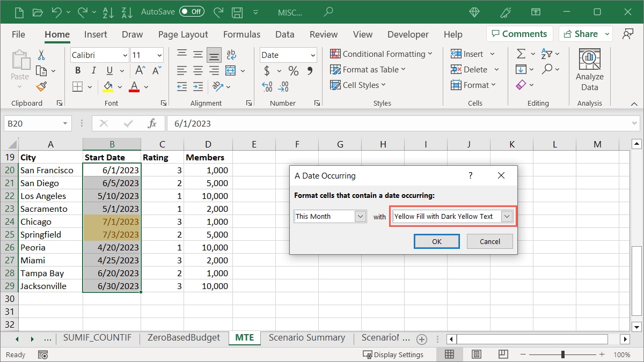The image size is (644, 362).
Task: Switch to the Formulas ribbon tab
Action: point(241,34)
